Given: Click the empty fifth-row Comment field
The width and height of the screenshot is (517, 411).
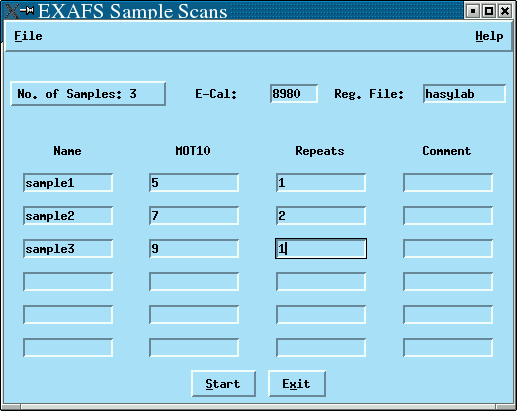Looking at the screenshot, I should click(x=448, y=315).
